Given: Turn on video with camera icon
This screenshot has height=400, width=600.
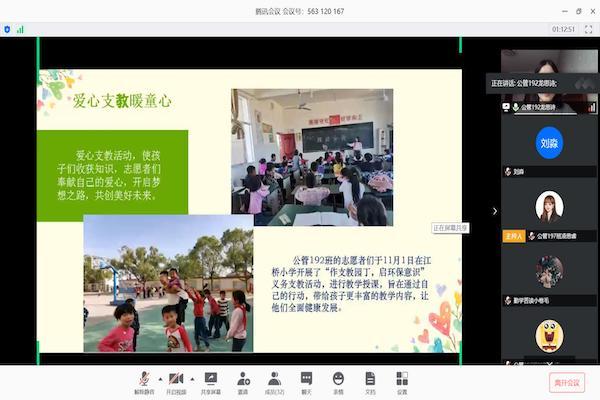Looking at the screenshot, I should click(176, 379).
